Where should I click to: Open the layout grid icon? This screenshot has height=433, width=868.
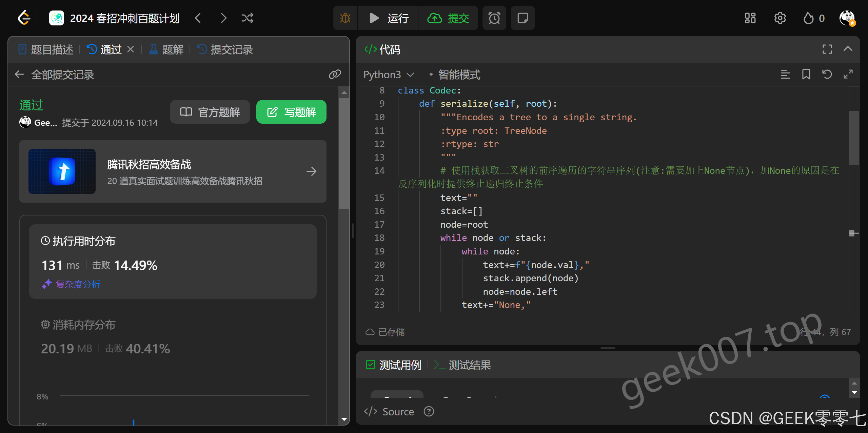point(750,18)
